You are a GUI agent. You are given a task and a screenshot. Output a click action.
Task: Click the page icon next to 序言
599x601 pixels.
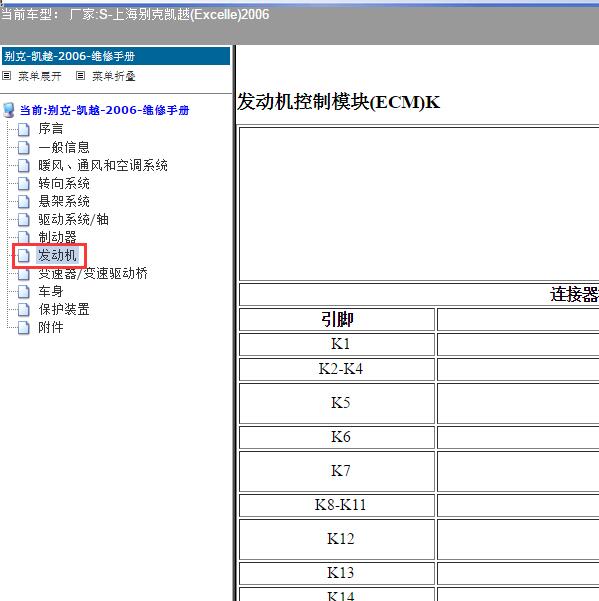[24, 129]
